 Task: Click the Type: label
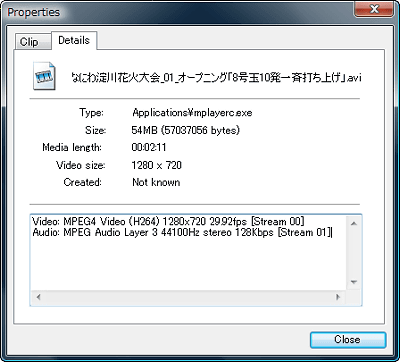[91, 113]
